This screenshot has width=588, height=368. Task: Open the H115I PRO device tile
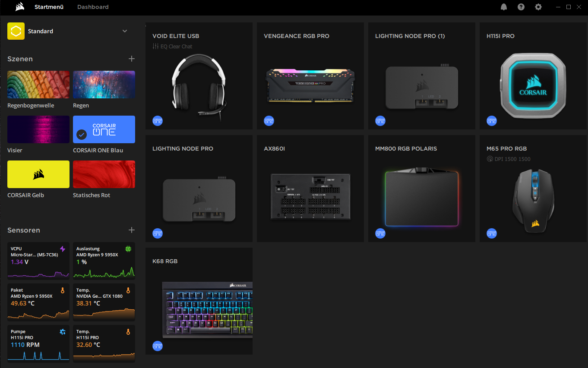533,76
